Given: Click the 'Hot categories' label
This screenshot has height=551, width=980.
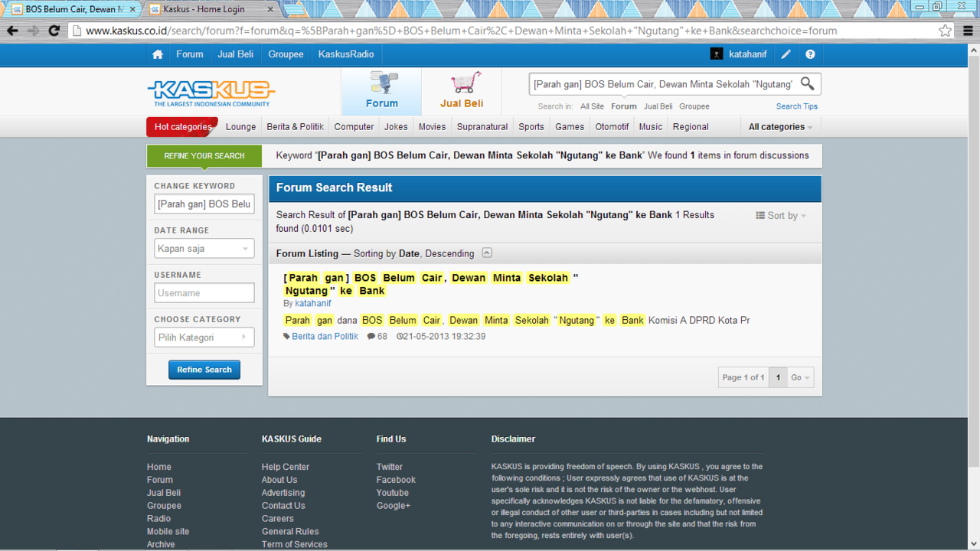Looking at the screenshot, I should [182, 127].
